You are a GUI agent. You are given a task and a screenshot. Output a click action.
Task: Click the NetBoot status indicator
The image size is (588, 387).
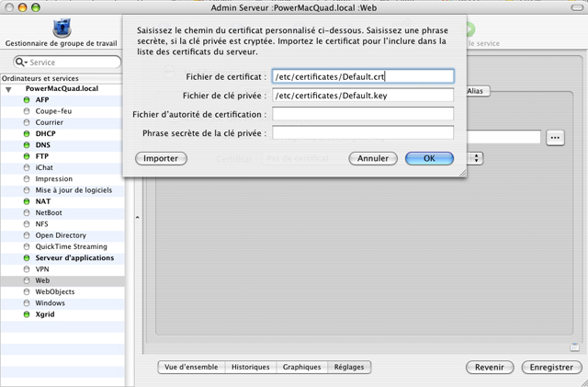(x=27, y=213)
